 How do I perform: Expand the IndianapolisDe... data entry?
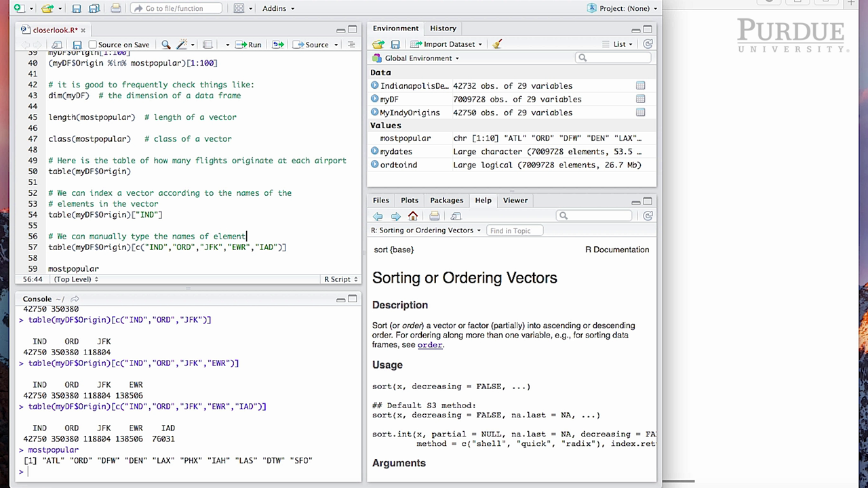pyautogui.click(x=374, y=85)
